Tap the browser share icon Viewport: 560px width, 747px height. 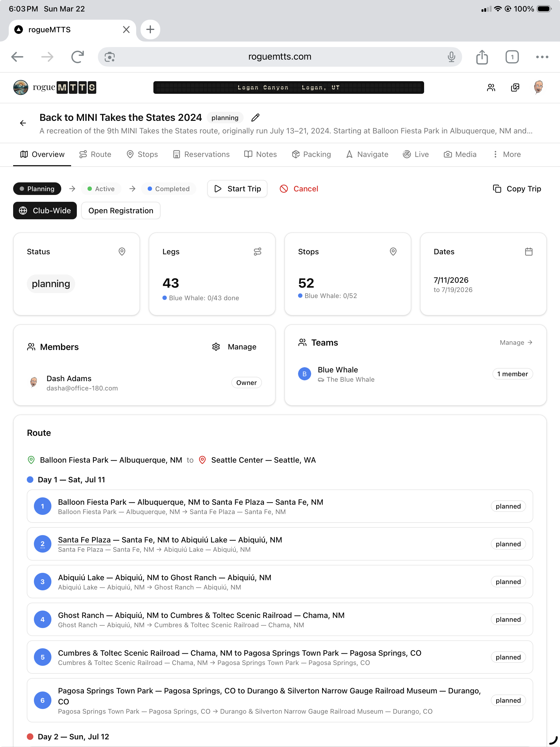point(482,57)
